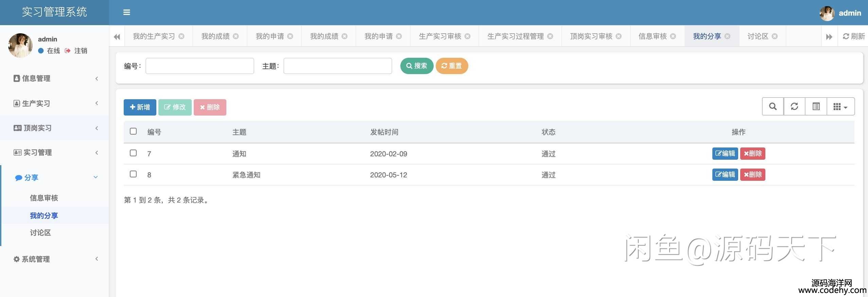Check the checkbox for row 7

[133, 153]
